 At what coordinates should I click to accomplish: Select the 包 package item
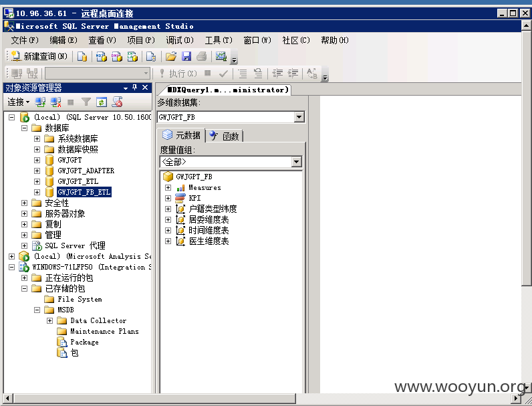pos(74,353)
